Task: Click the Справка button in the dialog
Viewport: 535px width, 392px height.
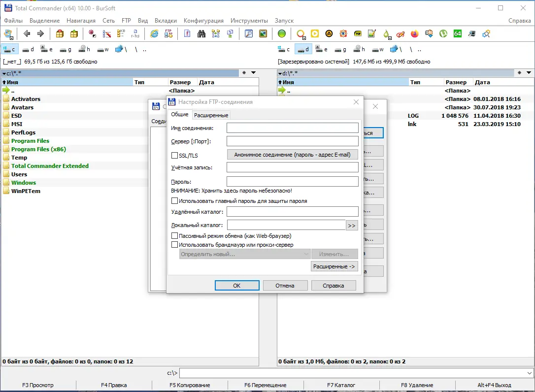Action: click(334, 286)
